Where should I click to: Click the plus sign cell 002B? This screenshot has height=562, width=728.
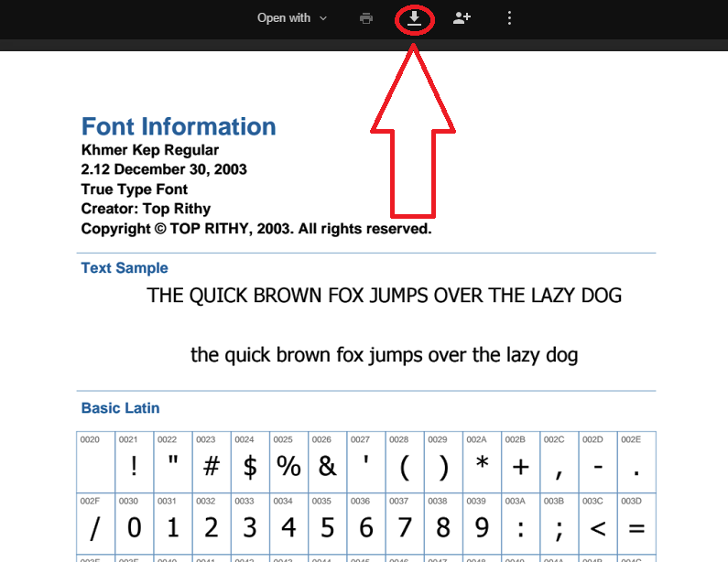point(520,462)
